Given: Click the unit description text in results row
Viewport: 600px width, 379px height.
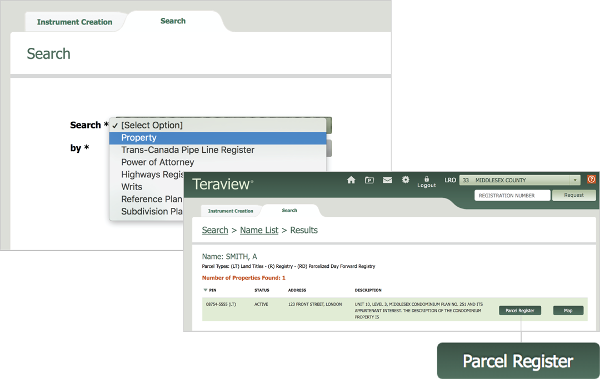Looking at the screenshot, I should point(419,310).
